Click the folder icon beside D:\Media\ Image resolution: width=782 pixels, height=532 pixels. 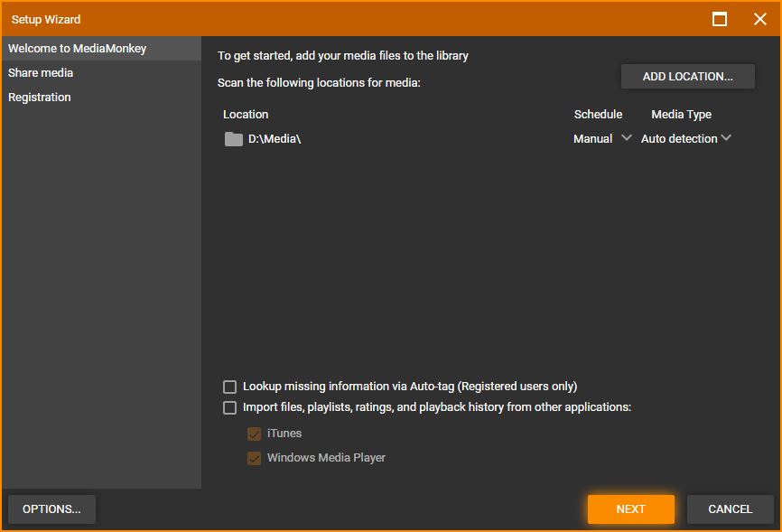click(x=234, y=139)
